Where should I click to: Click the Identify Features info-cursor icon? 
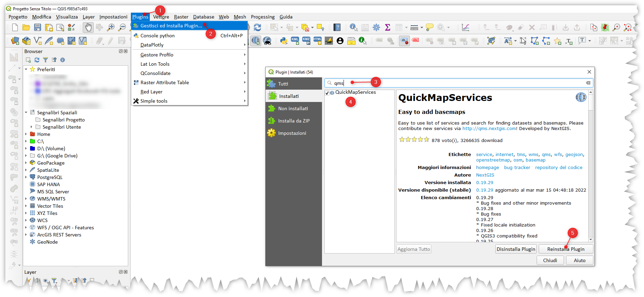point(353,27)
